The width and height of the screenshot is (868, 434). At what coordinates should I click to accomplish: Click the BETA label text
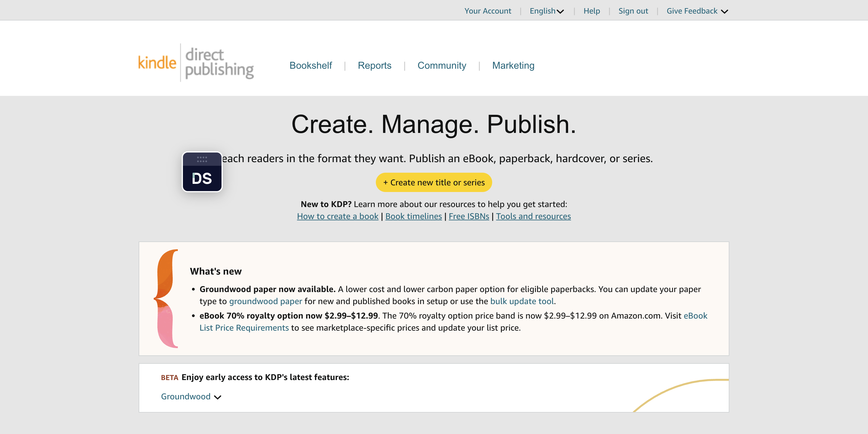pyautogui.click(x=169, y=377)
